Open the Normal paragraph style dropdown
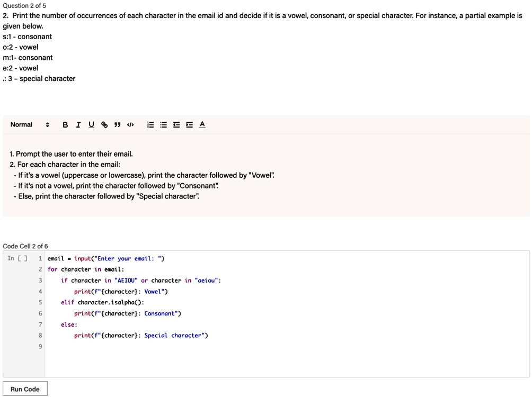 [21, 124]
